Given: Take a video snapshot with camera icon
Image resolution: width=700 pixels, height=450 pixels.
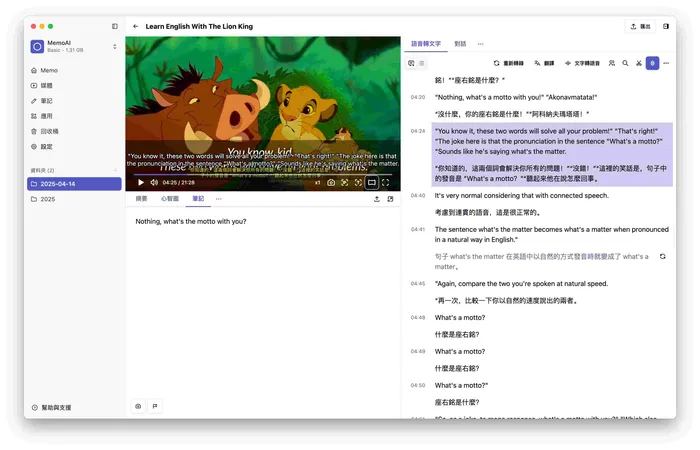Looking at the screenshot, I should [x=331, y=183].
